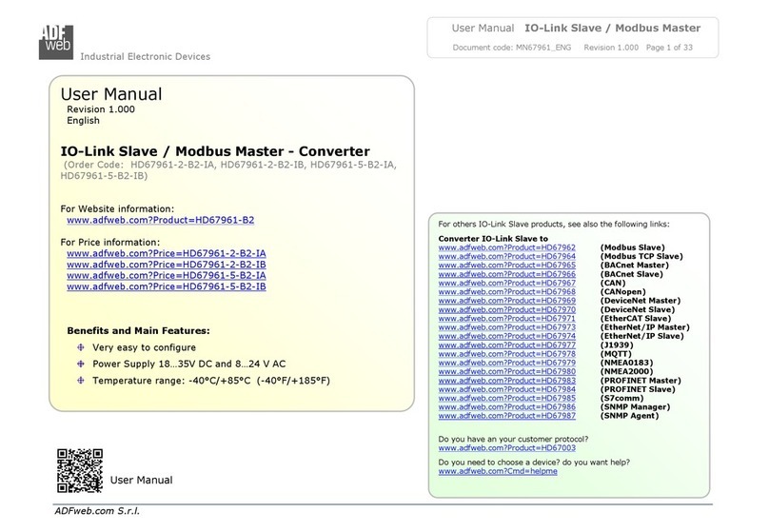Image resolution: width=769 pixels, height=532 pixels.
Task: Open the HD67971 EtherCAT Slave link
Action: 507,318
